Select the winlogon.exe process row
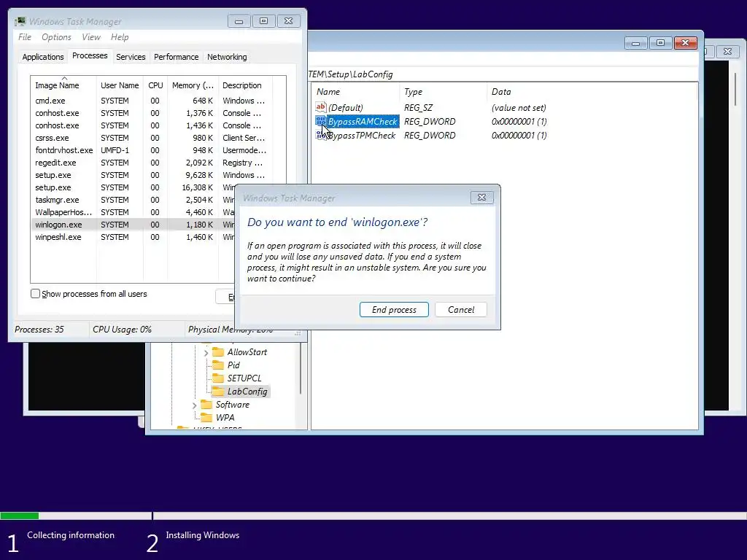Screen dimensions: 747x560 [133, 225]
